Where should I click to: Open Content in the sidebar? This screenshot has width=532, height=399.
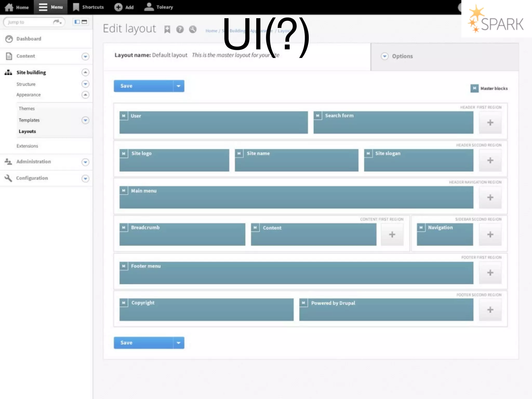click(25, 56)
